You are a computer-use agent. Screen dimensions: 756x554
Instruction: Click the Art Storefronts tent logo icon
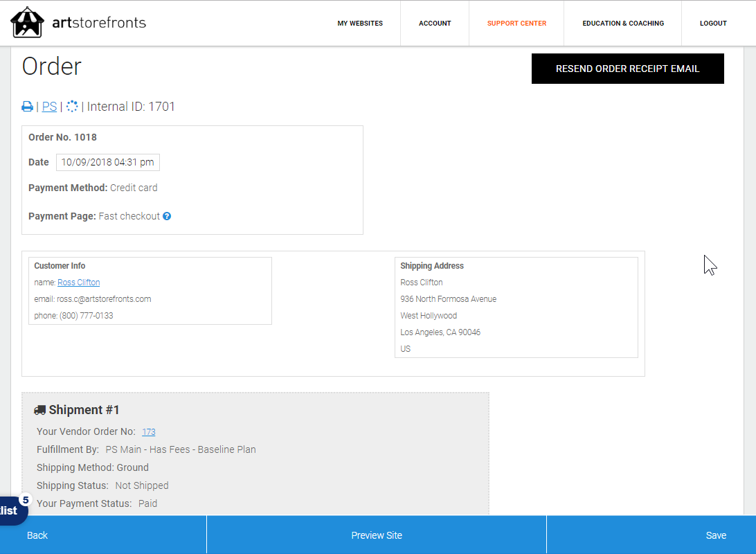(27, 23)
